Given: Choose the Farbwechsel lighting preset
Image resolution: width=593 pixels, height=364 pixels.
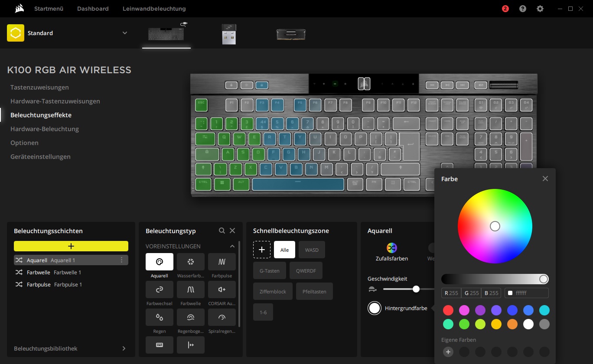Looking at the screenshot, I should point(160,289).
